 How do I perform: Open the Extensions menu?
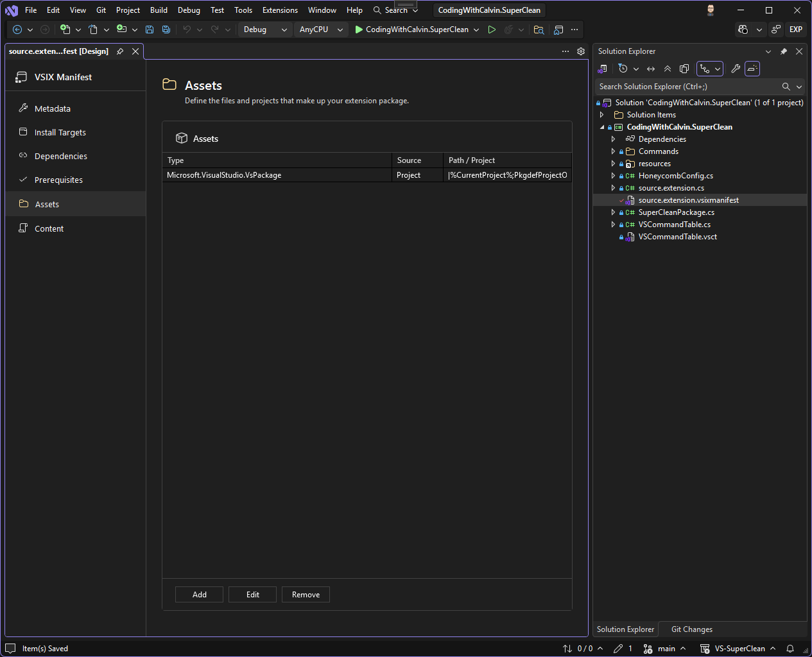click(280, 10)
